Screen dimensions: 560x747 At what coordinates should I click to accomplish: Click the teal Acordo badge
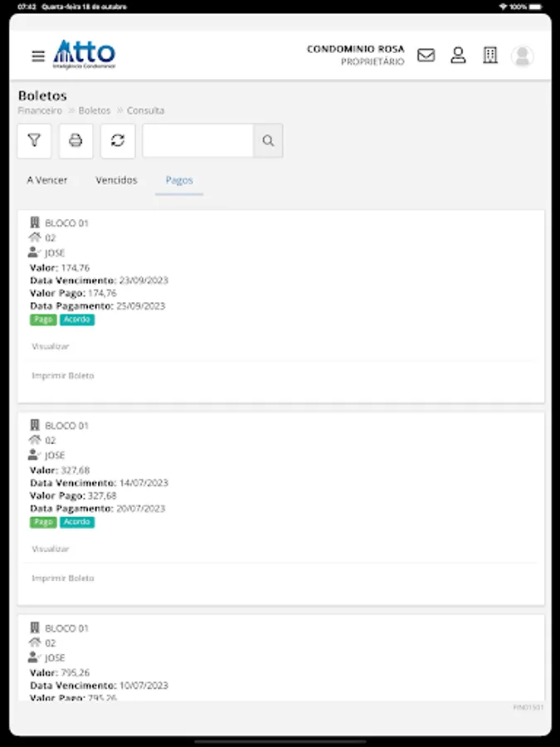77,320
